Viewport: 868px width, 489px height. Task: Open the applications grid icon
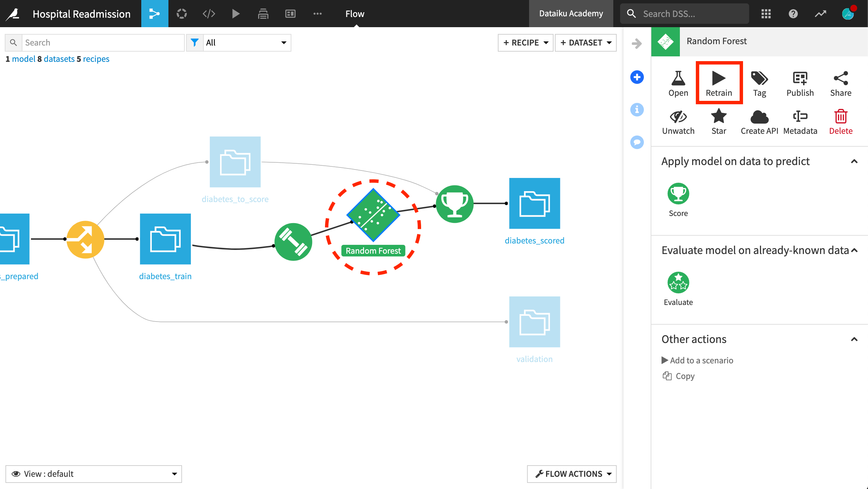coord(766,14)
